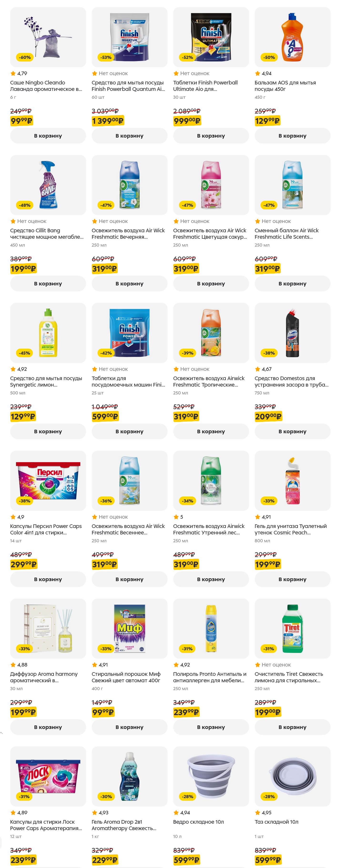337x868 pixels.
Task: Click the star icon by Персил capsules rating
Action: pyautogui.click(x=13, y=517)
